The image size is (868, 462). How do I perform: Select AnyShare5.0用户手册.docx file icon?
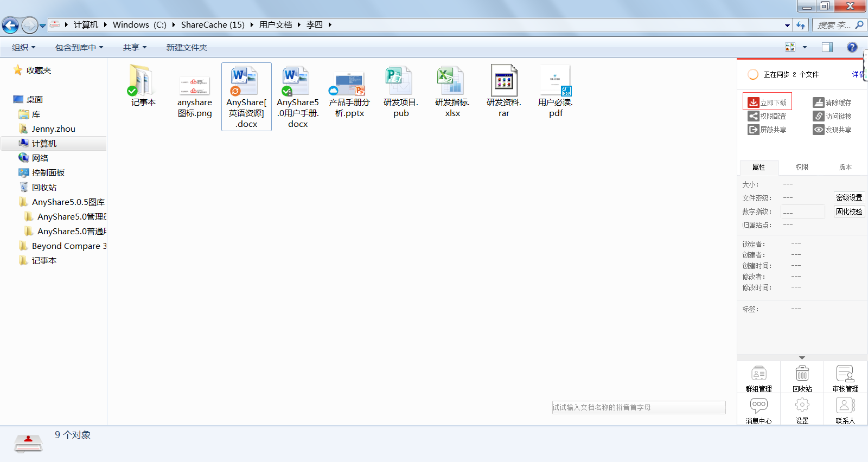point(296,81)
